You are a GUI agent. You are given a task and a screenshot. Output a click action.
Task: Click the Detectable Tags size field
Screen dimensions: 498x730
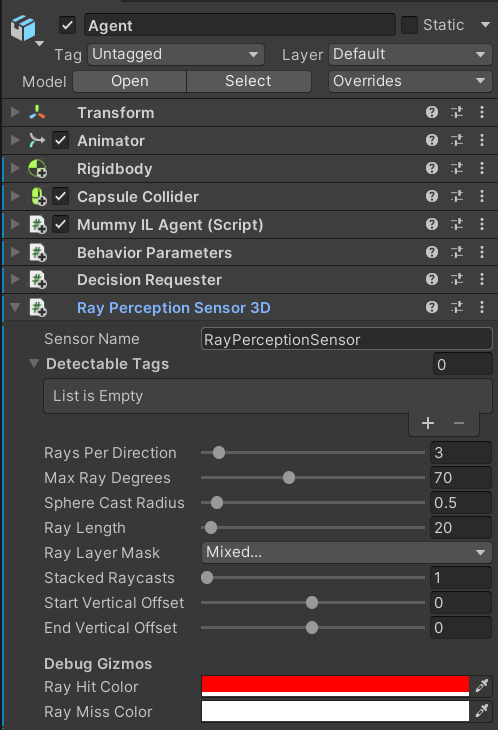point(462,364)
